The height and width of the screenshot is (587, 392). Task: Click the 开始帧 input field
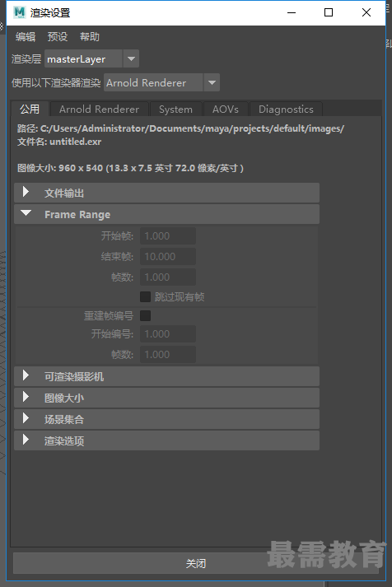(168, 235)
